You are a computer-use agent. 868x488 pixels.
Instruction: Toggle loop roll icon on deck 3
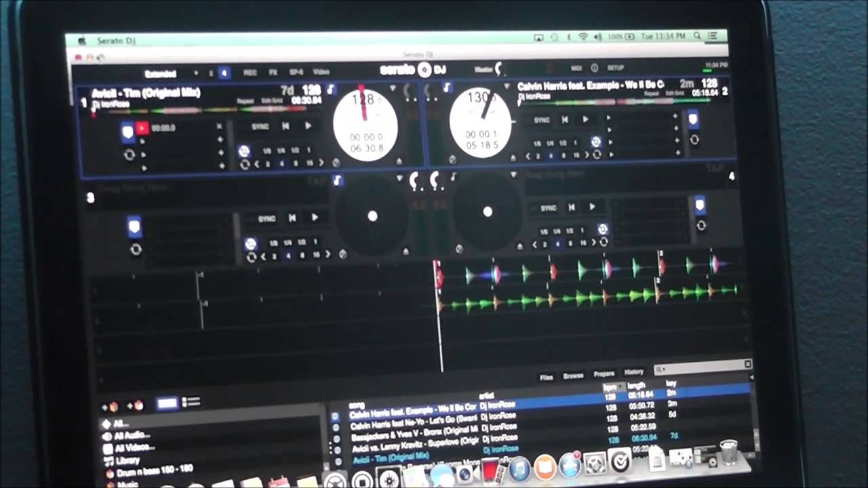(250, 243)
